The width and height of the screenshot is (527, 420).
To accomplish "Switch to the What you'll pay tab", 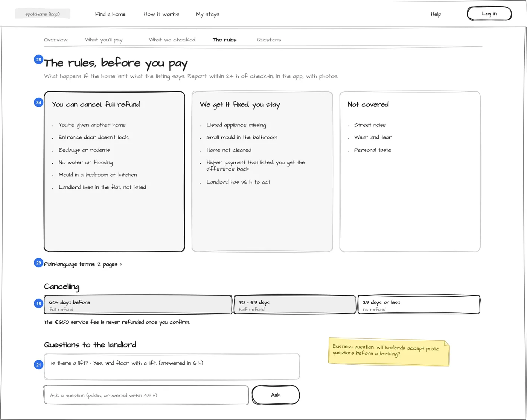I will pos(104,40).
